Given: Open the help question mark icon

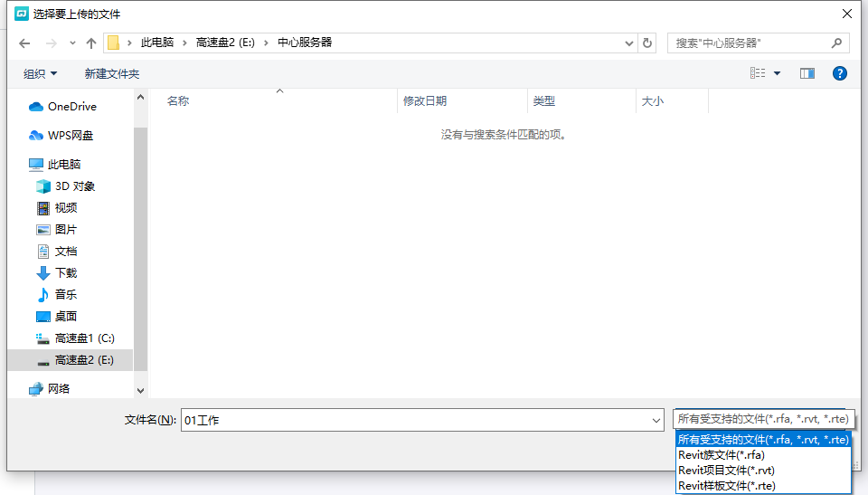Looking at the screenshot, I should tap(839, 73).
